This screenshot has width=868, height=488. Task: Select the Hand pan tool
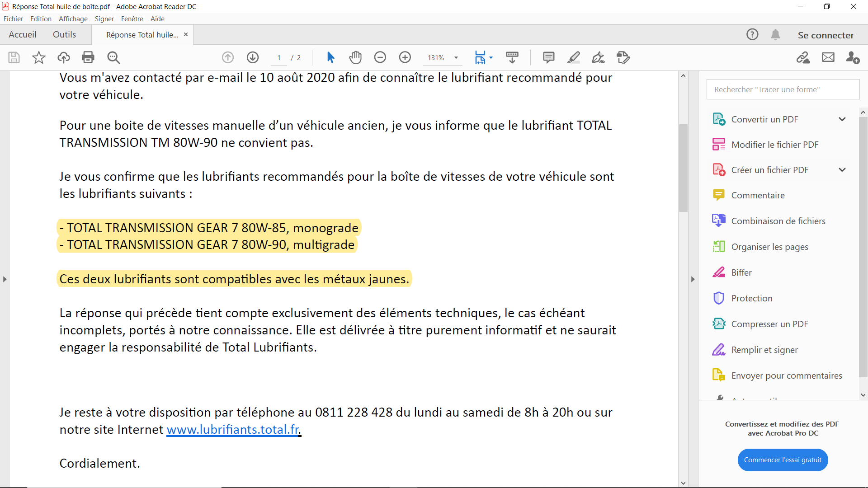click(355, 57)
